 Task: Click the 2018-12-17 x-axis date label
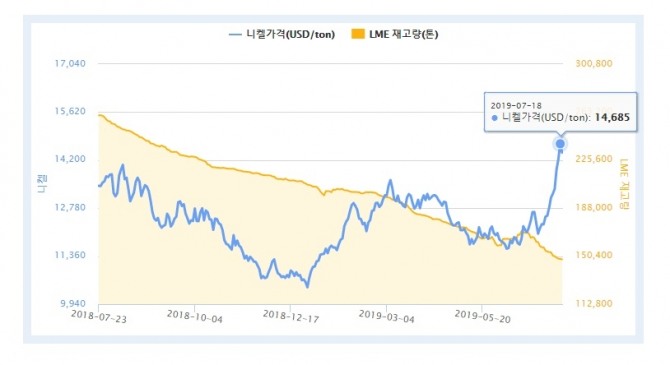(291, 316)
